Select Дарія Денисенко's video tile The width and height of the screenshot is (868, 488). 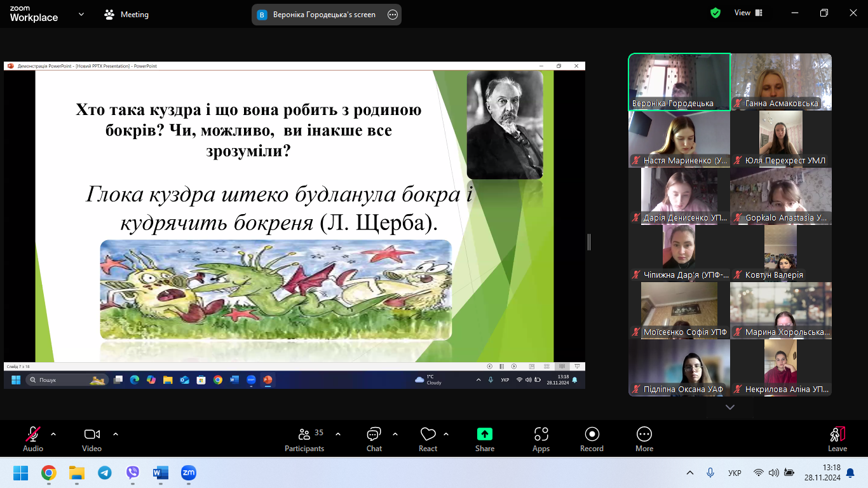tap(679, 196)
